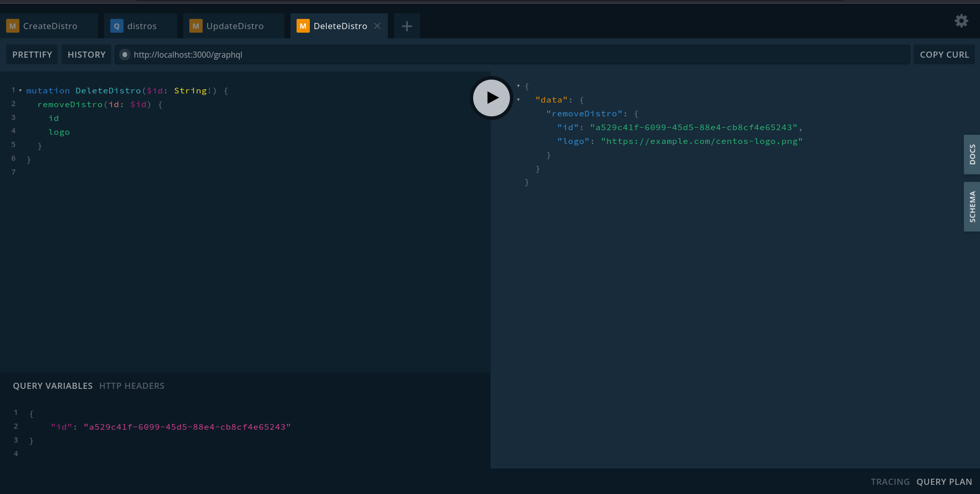Screen dimensions: 980x494
Task: Run the DeleteDistro mutation with play button
Action: (x=492, y=97)
